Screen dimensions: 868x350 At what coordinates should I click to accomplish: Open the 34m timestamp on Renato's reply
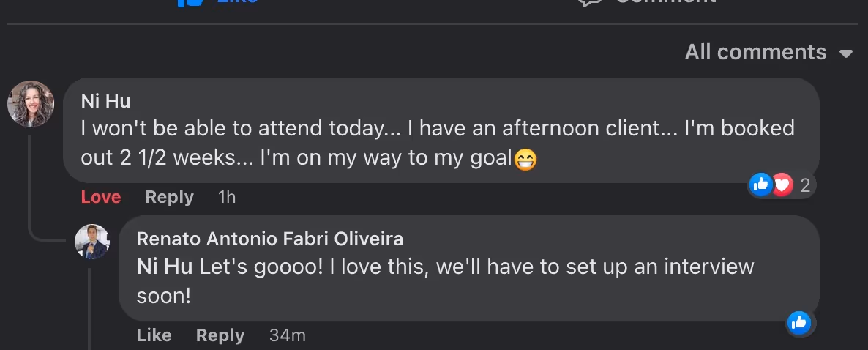tap(287, 335)
